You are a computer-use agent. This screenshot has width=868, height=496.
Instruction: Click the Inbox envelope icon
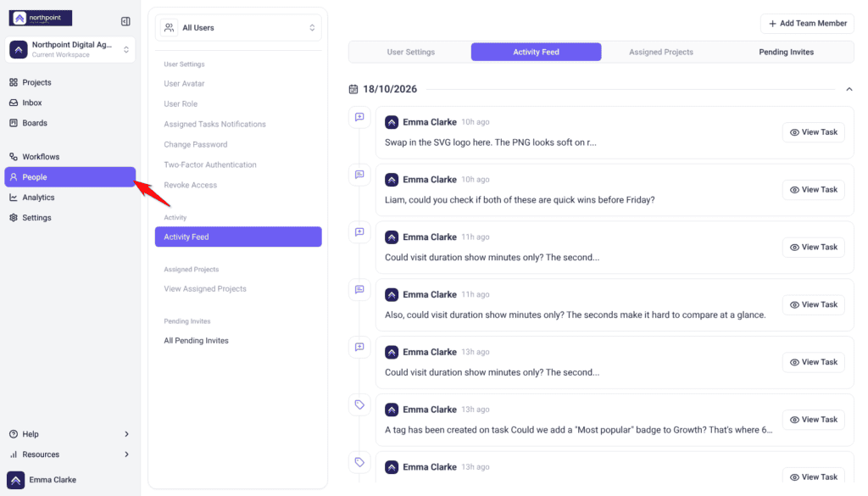pyautogui.click(x=14, y=103)
